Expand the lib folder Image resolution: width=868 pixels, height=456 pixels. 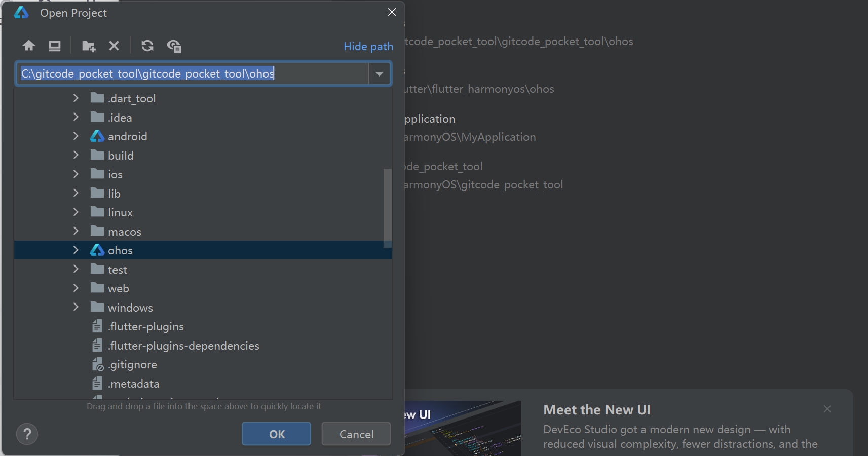76,193
